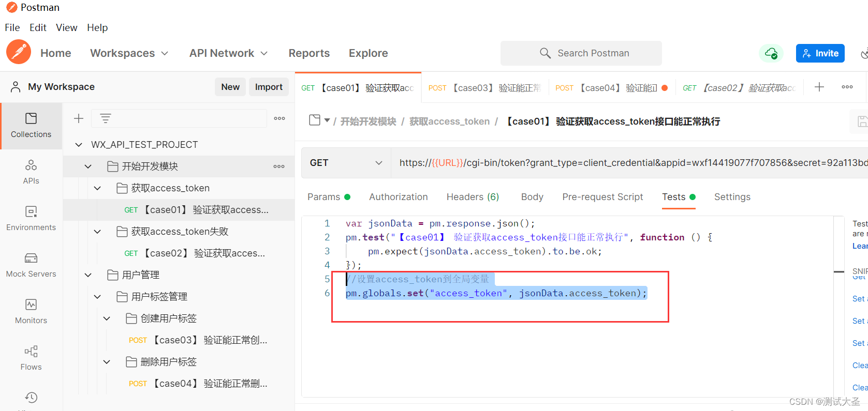Switch to the Headers (6) tab
The width and height of the screenshot is (868, 411).
pos(473,197)
